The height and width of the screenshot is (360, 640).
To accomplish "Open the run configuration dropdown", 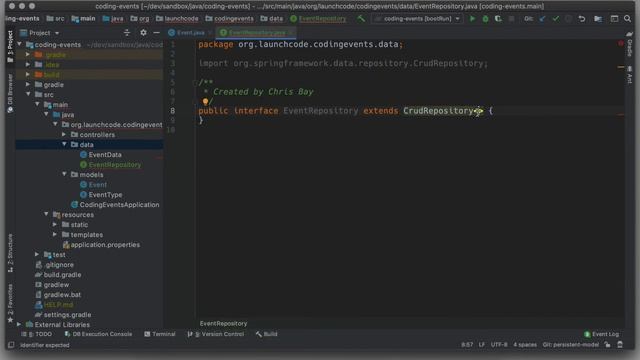I will [x=418, y=19].
